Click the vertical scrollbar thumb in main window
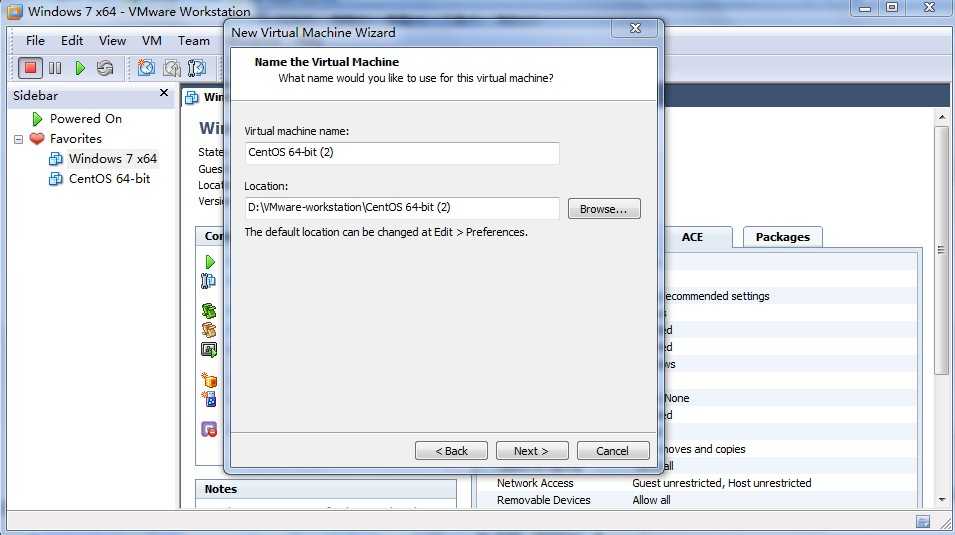The height and width of the screenshot is (535, 955). click(x=941, y=250)
